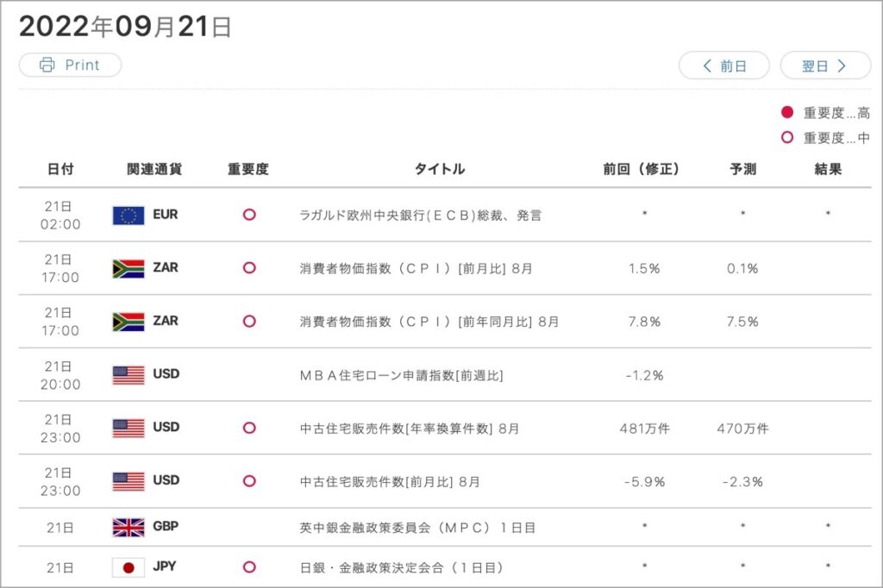The width and height of the screenshot is (883, 588).
Task: Click the 予測 column header
Action: click(742, 169)
